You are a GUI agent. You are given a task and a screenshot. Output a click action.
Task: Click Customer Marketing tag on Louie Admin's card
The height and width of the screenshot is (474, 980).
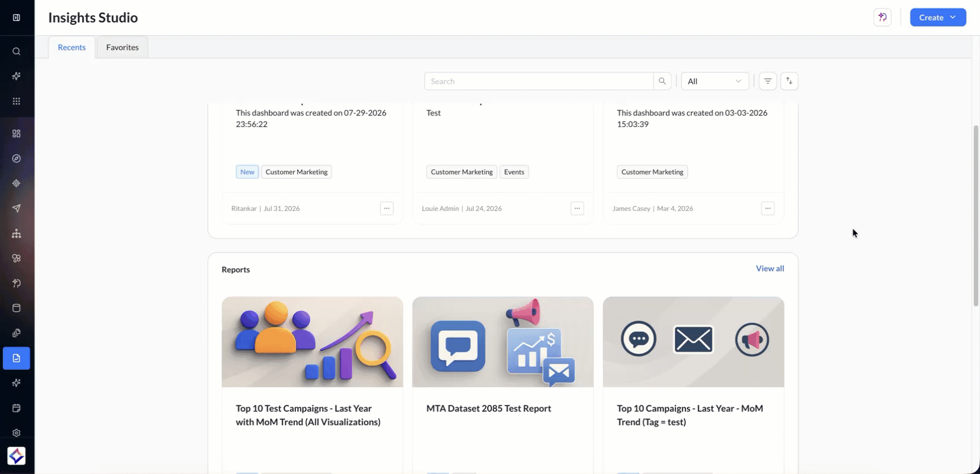[462, 172]
